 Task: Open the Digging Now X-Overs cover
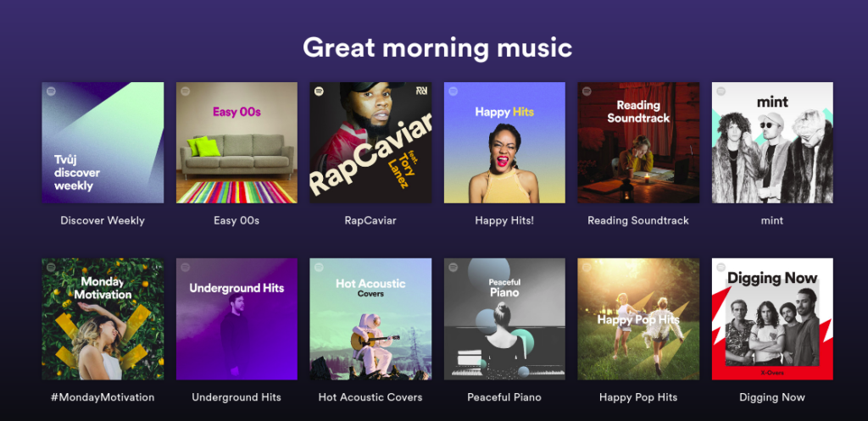pos(772,319)
